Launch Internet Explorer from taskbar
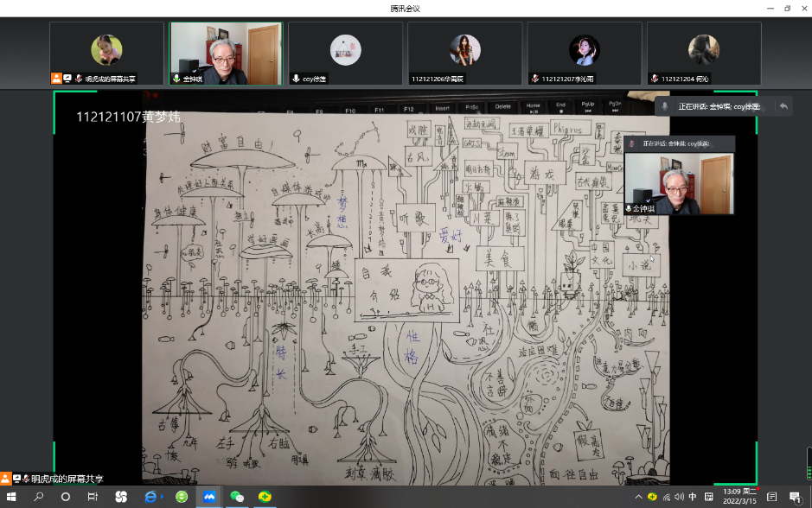 pos(152,497)
